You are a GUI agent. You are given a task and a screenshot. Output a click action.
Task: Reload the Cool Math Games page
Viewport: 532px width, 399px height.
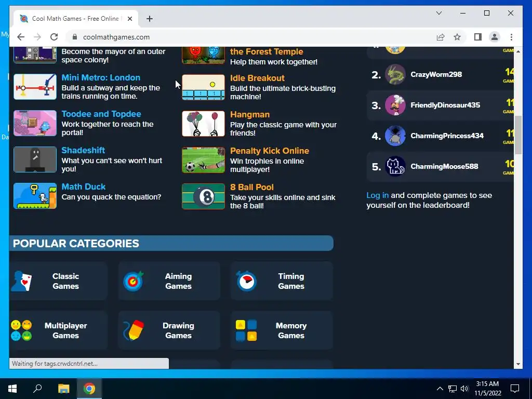pyautogui.click(x=54, y=37)
